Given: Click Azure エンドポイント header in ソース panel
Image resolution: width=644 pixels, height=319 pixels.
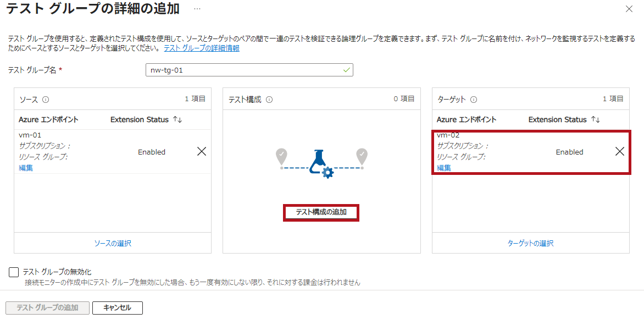Looking at the screenshot, I should tap(48, 120).
